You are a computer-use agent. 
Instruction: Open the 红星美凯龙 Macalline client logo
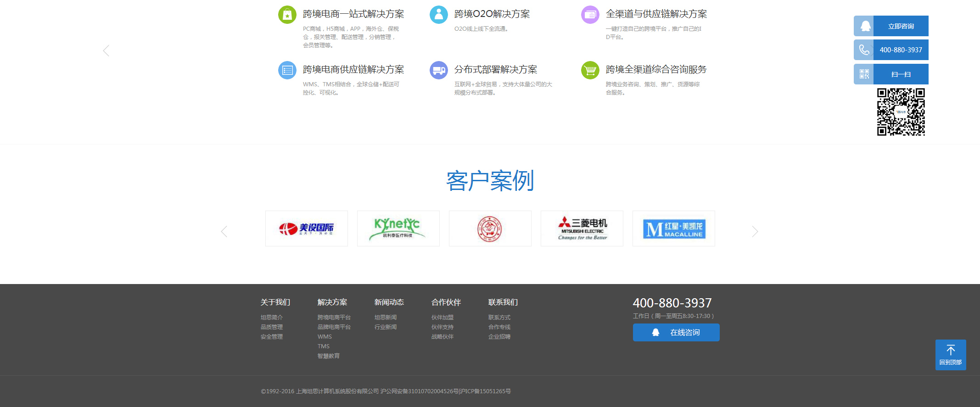click(673, 229)
